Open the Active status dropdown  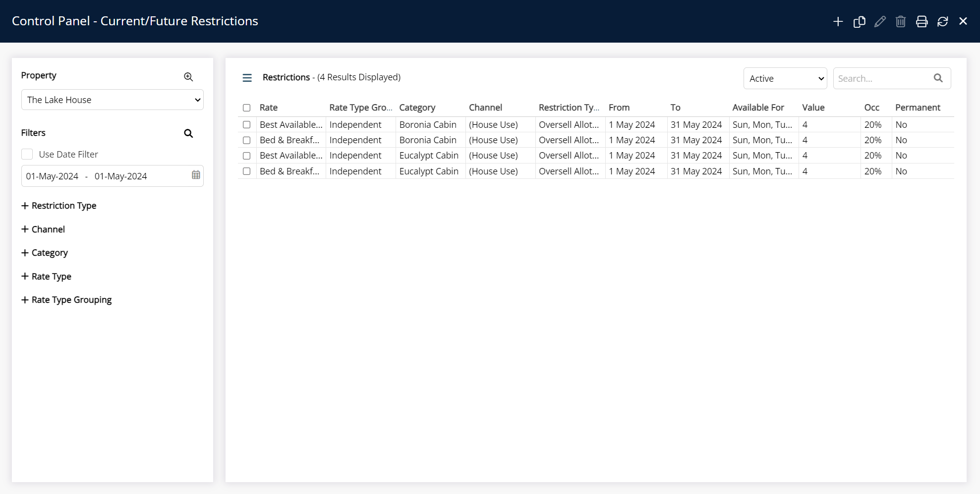(x=785, y=78)
